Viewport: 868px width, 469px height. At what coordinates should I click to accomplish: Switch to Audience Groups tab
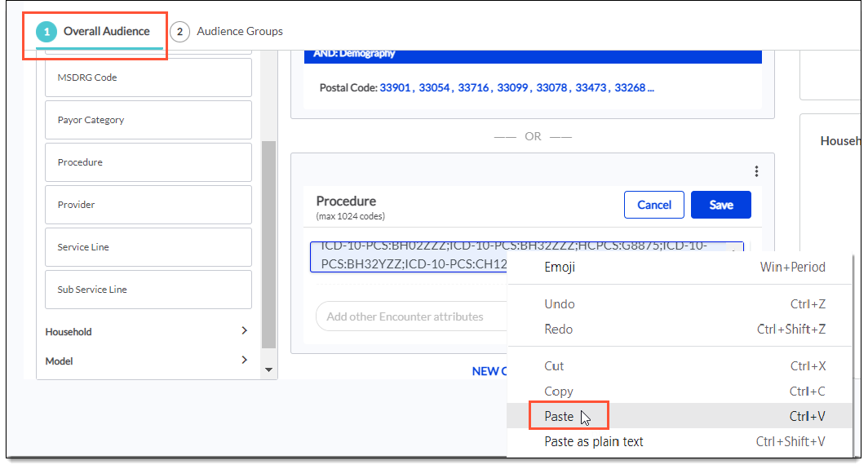pyautogui.click(x=239, y=32)
